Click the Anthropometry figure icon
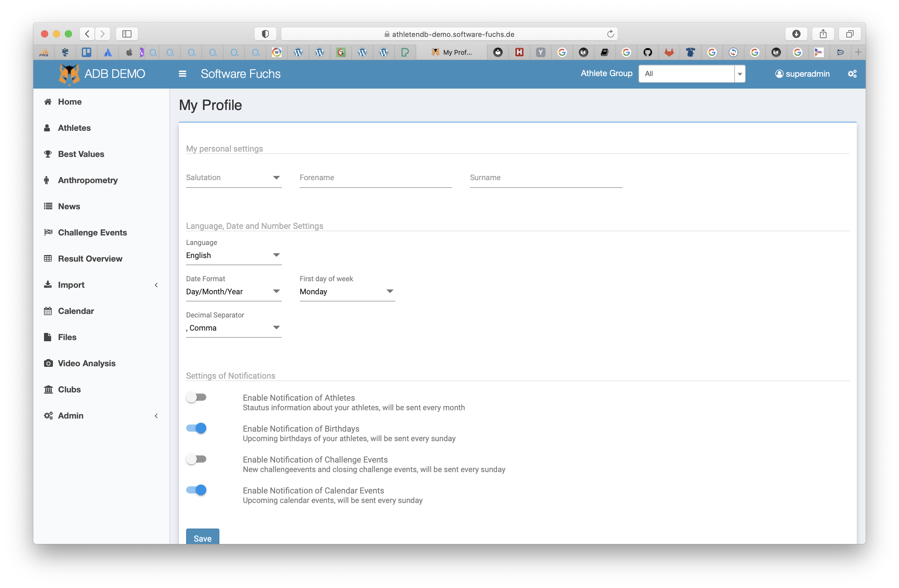899x588 pixels. point(46,180)
